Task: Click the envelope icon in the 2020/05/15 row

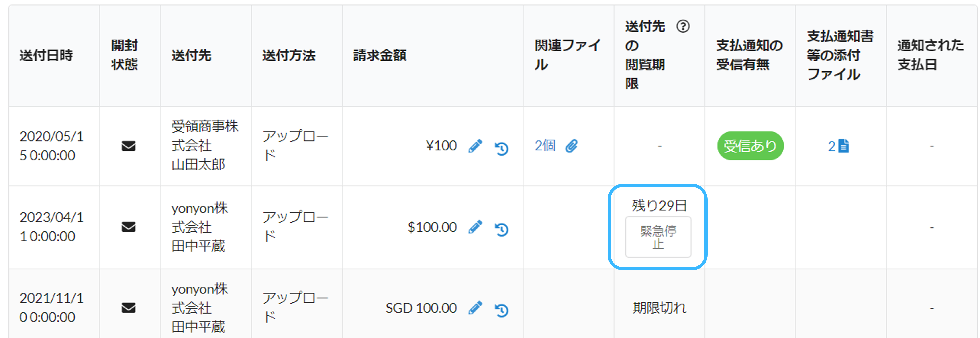Action: 129,146
